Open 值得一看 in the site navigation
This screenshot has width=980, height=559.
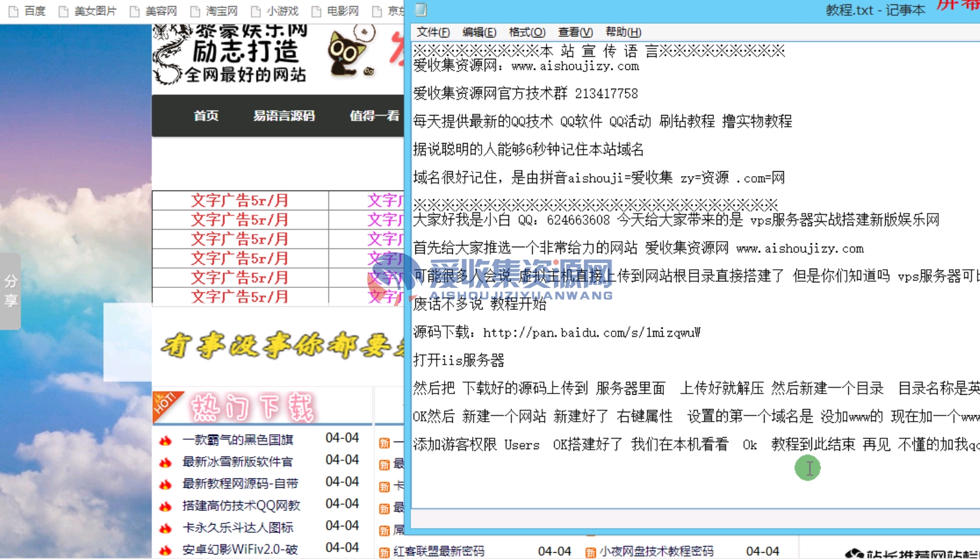(x=375, y=116)
